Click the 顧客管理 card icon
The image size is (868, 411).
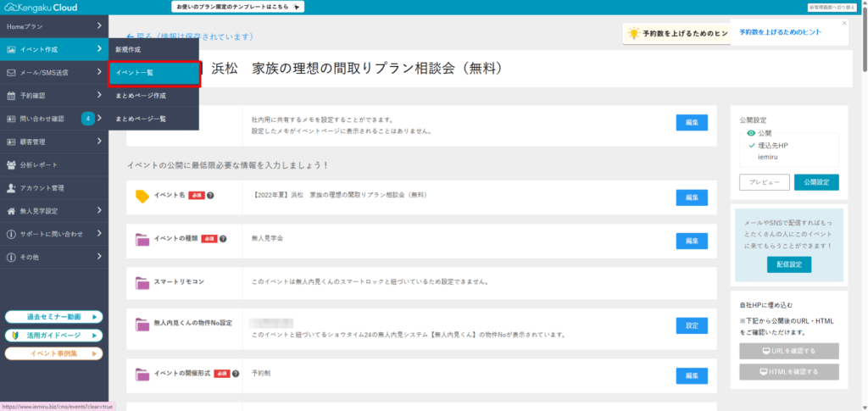pyautogui.click(x=11, y=142)
